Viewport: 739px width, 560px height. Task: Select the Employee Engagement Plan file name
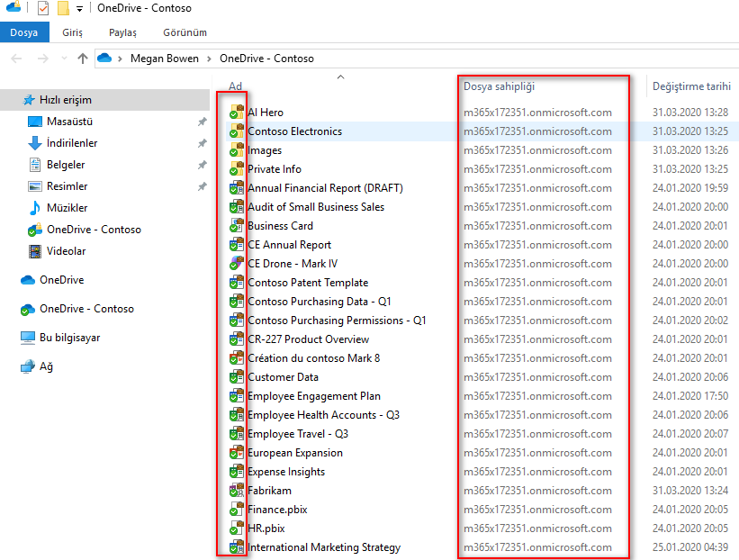pos(314,396)
